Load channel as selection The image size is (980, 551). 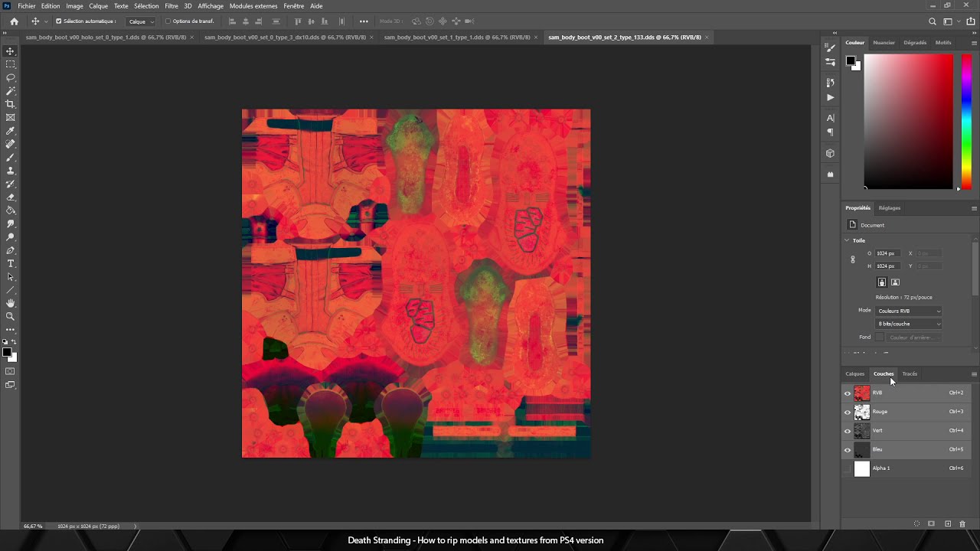coord(916,523)
